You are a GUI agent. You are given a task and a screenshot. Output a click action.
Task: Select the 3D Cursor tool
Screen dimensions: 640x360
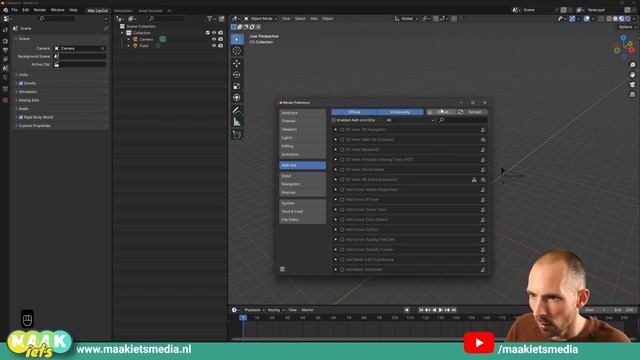[237, 51]
